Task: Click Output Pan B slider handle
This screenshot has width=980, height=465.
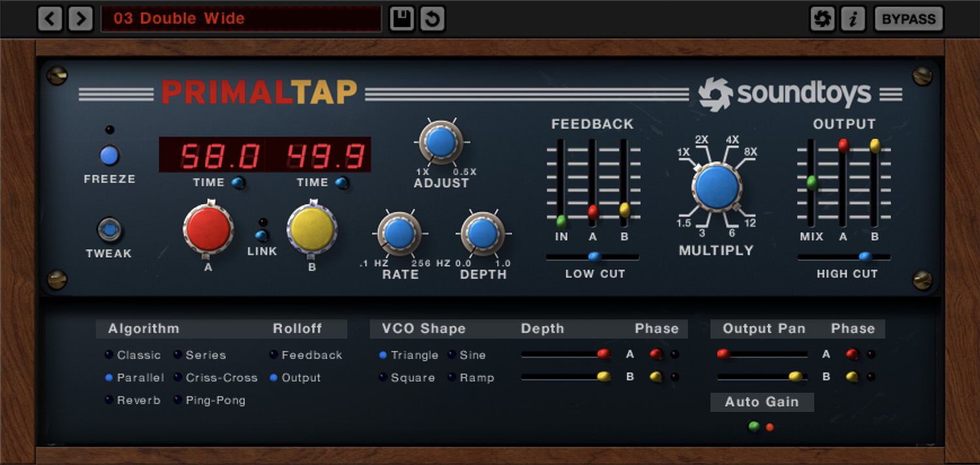Action: click(x=795, y=376)
